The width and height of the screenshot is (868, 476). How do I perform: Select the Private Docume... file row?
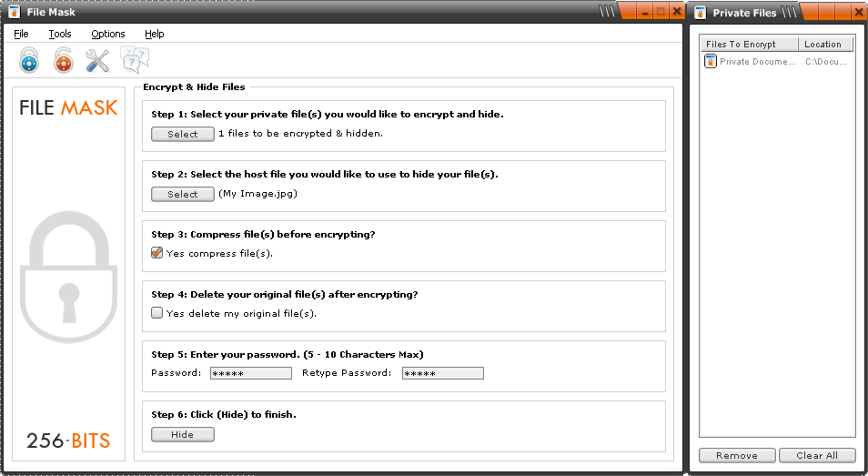pos(777,62)
